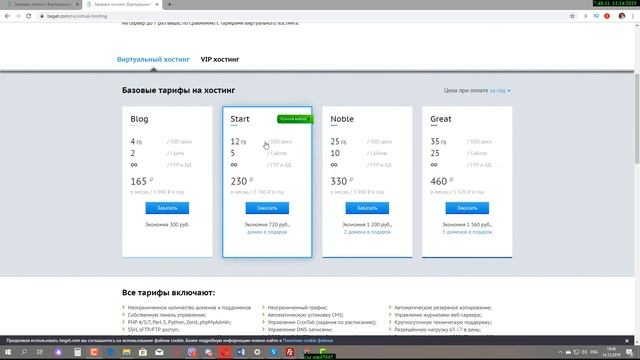This screenshot has width=640, height=360.
Task: Click the Noble plan title
Action: click(x=342, y=119)
